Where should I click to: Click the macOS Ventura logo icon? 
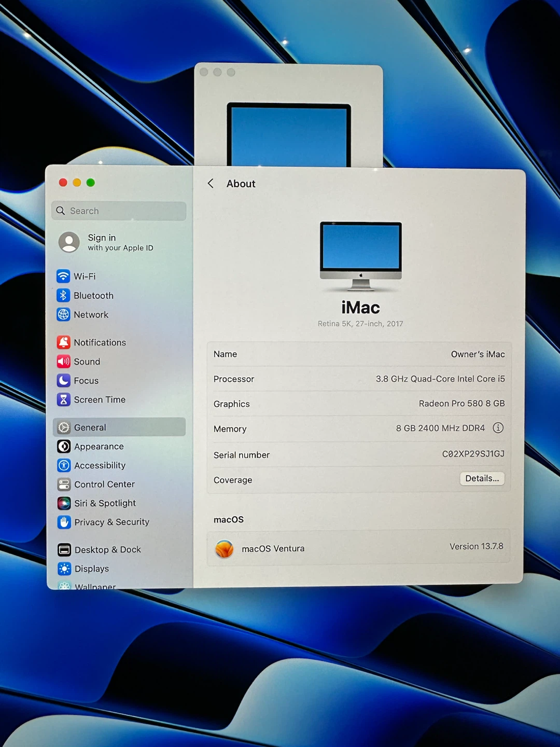point(225,548)
